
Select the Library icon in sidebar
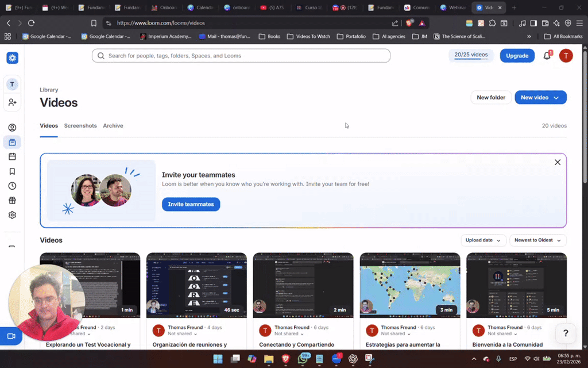pyautogui.click(x=12, y=143)
